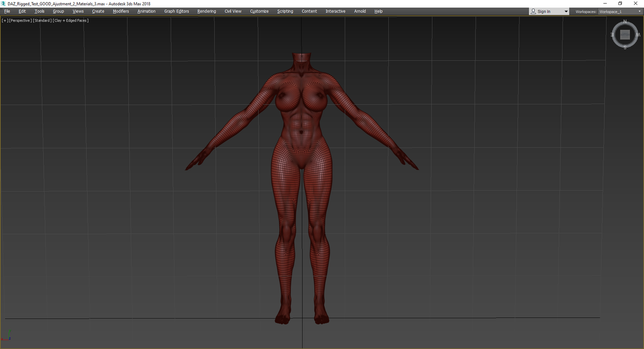Open the Scripting menu
The width and height of the screenshot is (644, 349).
(285, 11)
